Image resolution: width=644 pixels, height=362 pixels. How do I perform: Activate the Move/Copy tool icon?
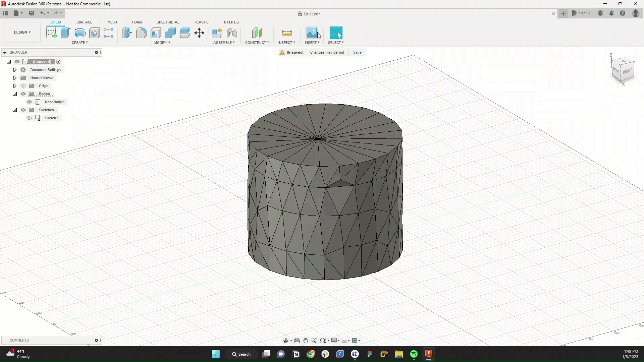pos(199,33)
